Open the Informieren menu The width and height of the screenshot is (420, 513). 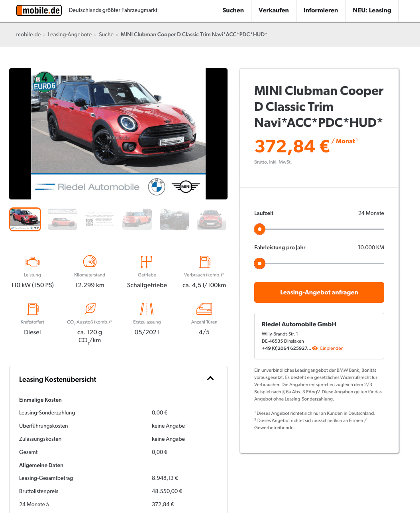tap(321, 11)
